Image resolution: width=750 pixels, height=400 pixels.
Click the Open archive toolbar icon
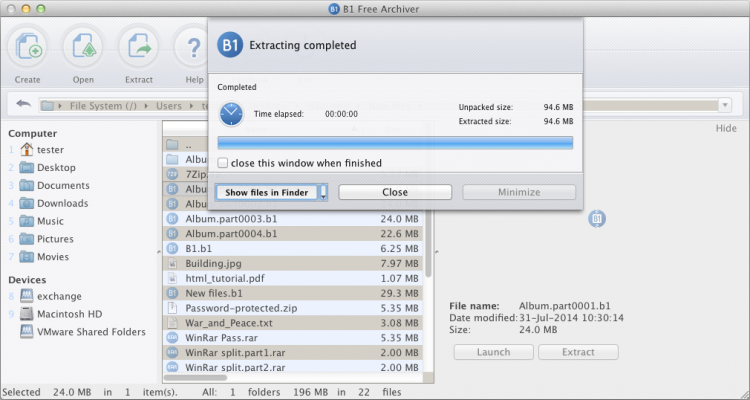point(83,47)
